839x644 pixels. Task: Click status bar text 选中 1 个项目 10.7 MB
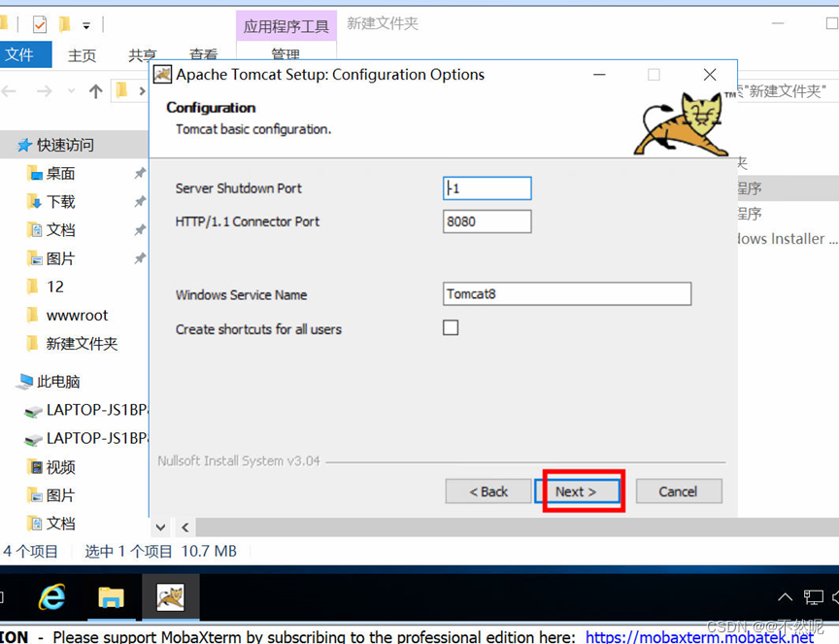click(160, 551)
